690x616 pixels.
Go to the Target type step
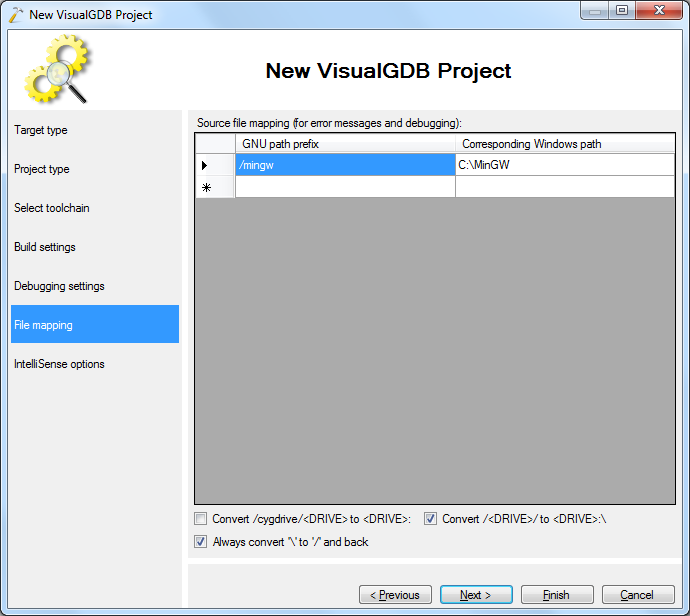click(x=95, y=130)
